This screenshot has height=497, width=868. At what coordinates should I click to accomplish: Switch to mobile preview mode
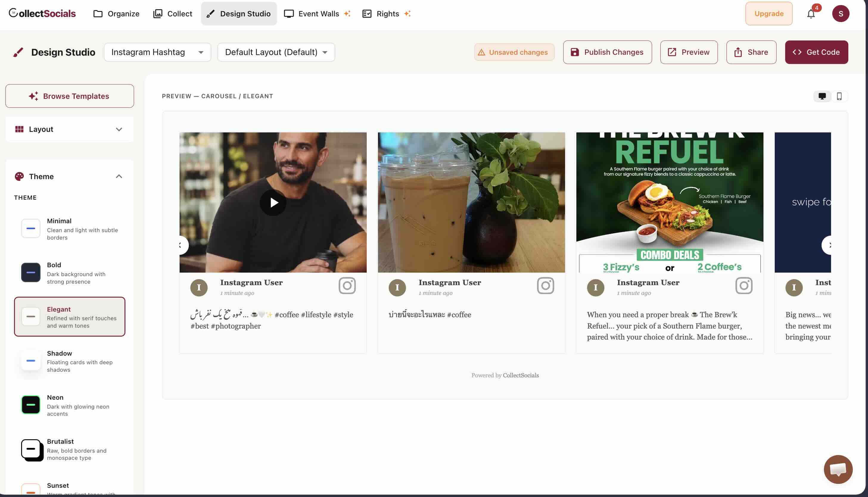(x=839, y=96)
